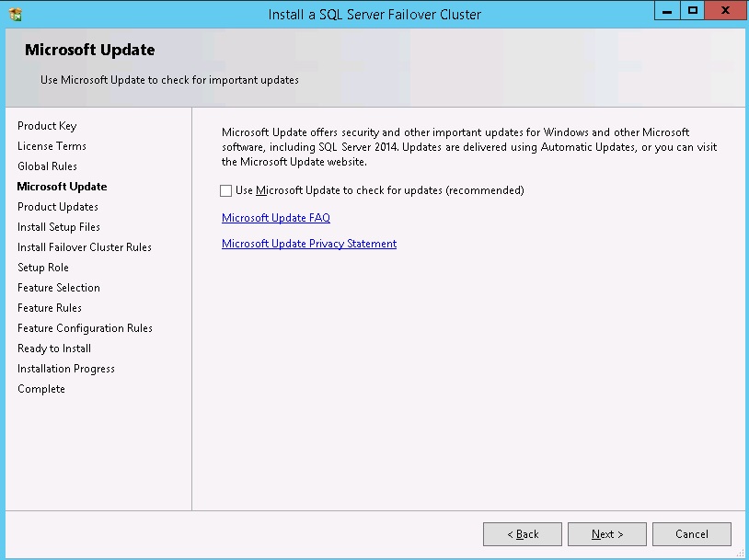Click the SQL Server setup icon in title bar
This screenshot has height=560, width=749.
coord(16,15)
